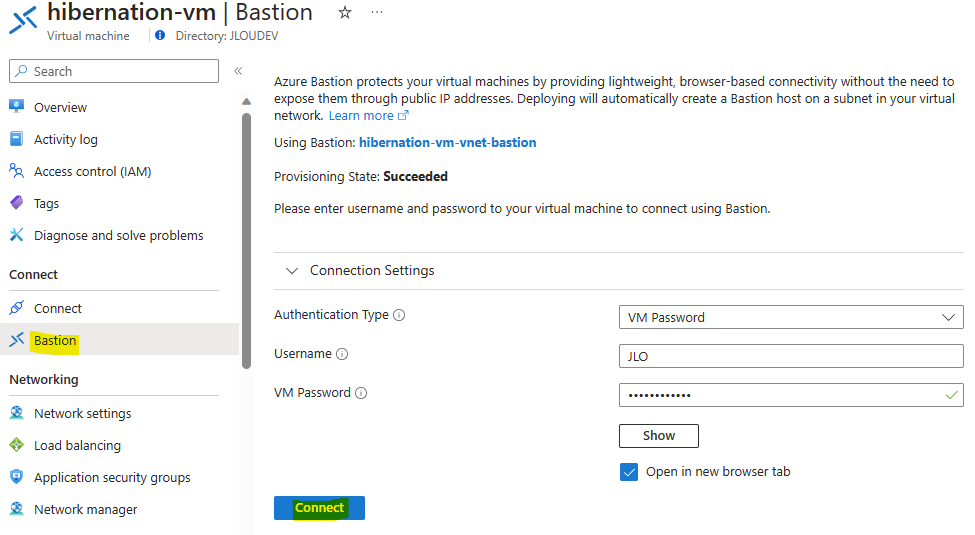The width and height of the screenshot is (975, 535).
Task: Collapse the Connection Settings section
Action: [292, 271]
